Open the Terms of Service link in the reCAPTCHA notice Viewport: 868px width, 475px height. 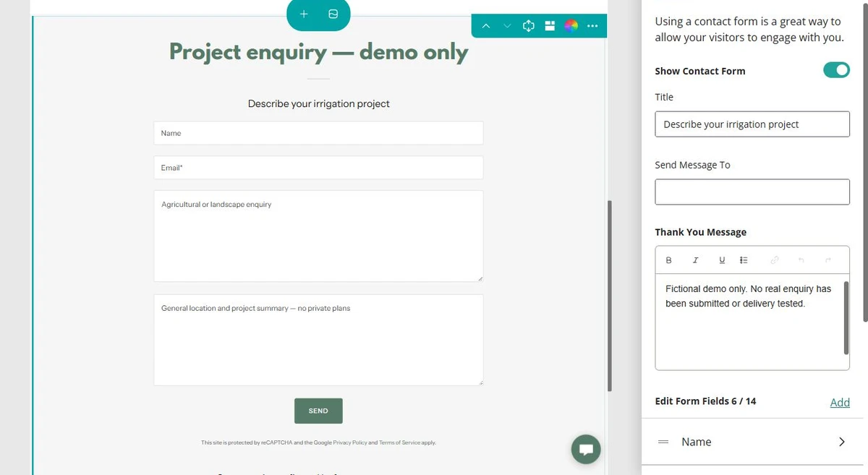click(399, 442)
